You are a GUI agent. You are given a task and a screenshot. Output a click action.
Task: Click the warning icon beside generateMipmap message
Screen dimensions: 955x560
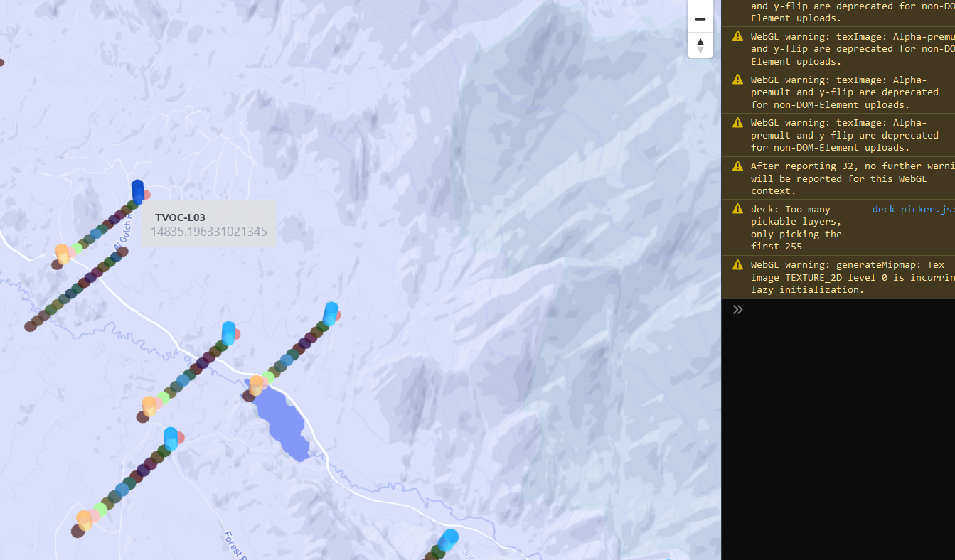click(x=737, y=264)
